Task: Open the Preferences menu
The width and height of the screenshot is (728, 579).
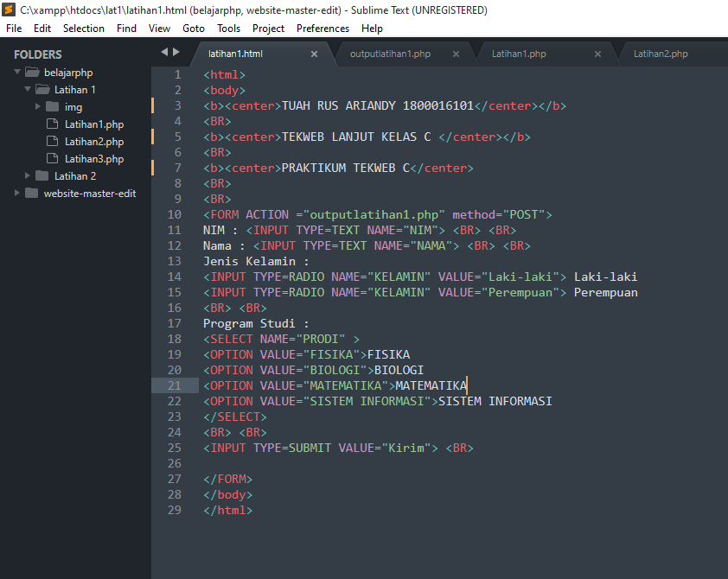Action: (322, 29)
